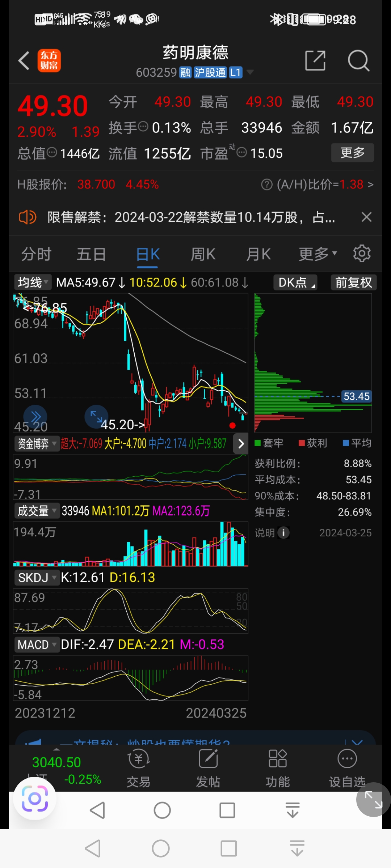The width and height of the screenshot is (391, 868).
Task: Open the 均线 indicator dropdown
Action: pos(33,282)
